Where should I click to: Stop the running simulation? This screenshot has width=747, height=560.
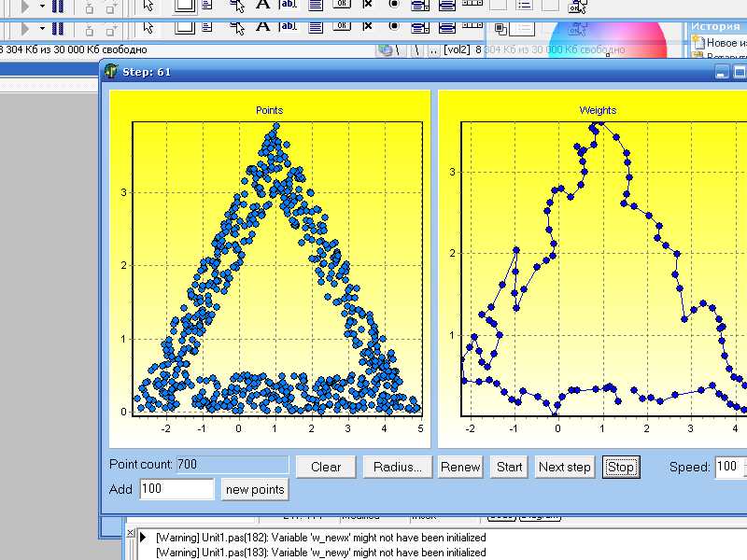pyautogui.click(x=620, y=467)
